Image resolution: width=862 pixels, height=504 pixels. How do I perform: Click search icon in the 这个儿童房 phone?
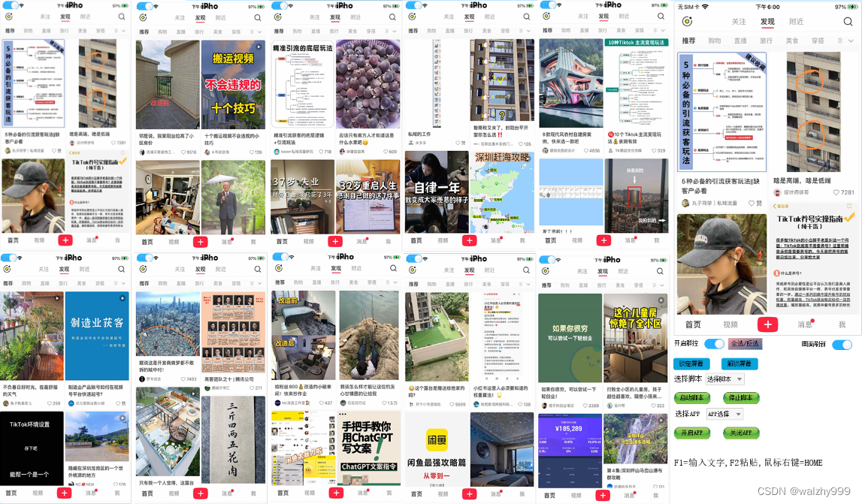point(660,271)
